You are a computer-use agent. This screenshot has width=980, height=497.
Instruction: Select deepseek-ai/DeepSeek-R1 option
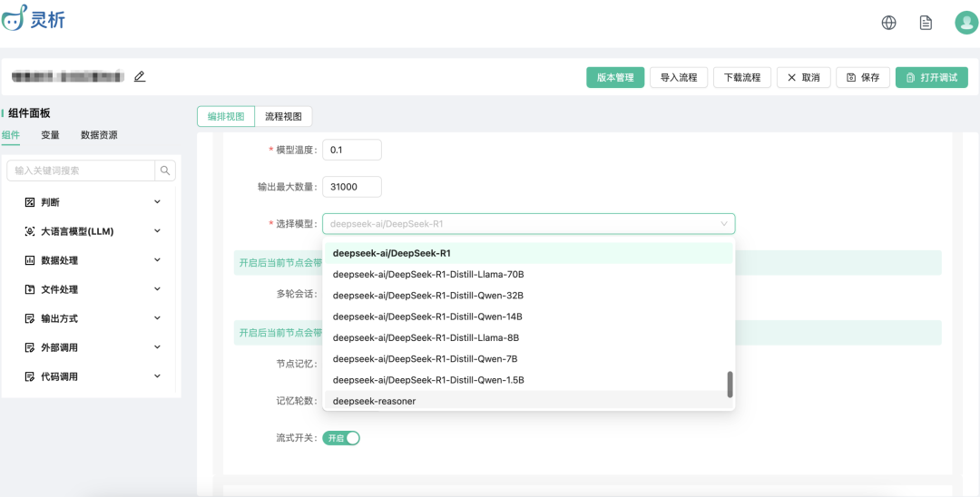point(529,254)
